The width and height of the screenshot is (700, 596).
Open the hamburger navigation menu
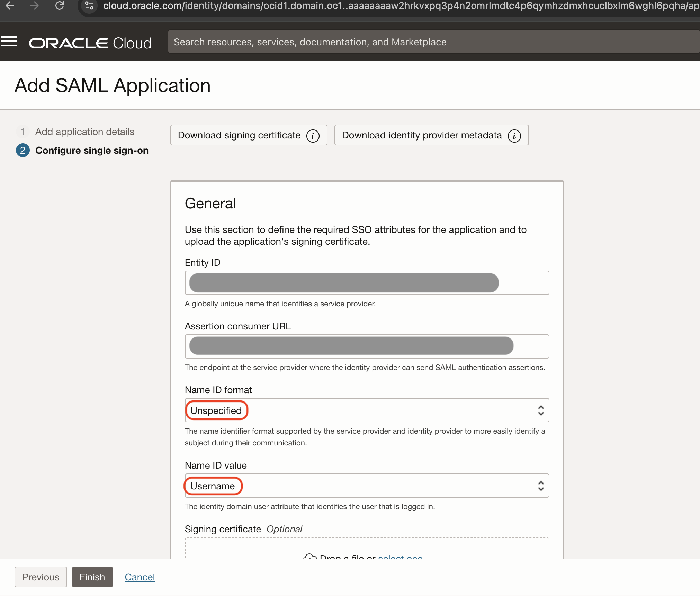tap(9, 42)
